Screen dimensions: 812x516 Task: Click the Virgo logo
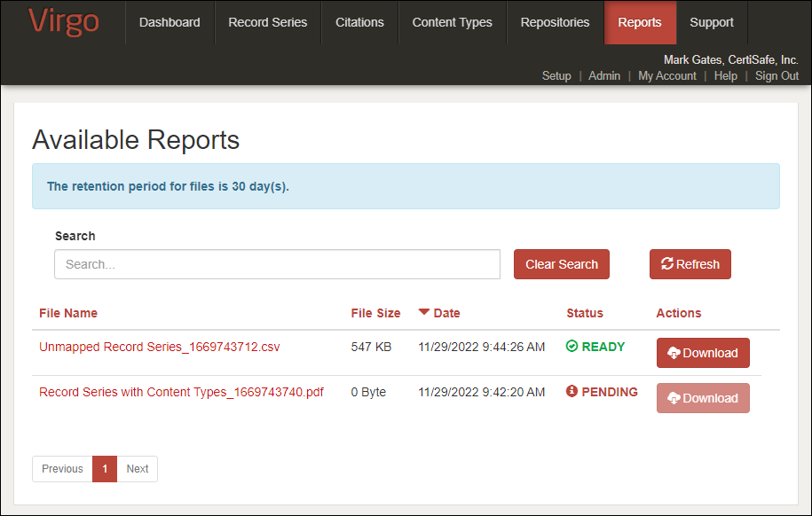coord(64,22)
